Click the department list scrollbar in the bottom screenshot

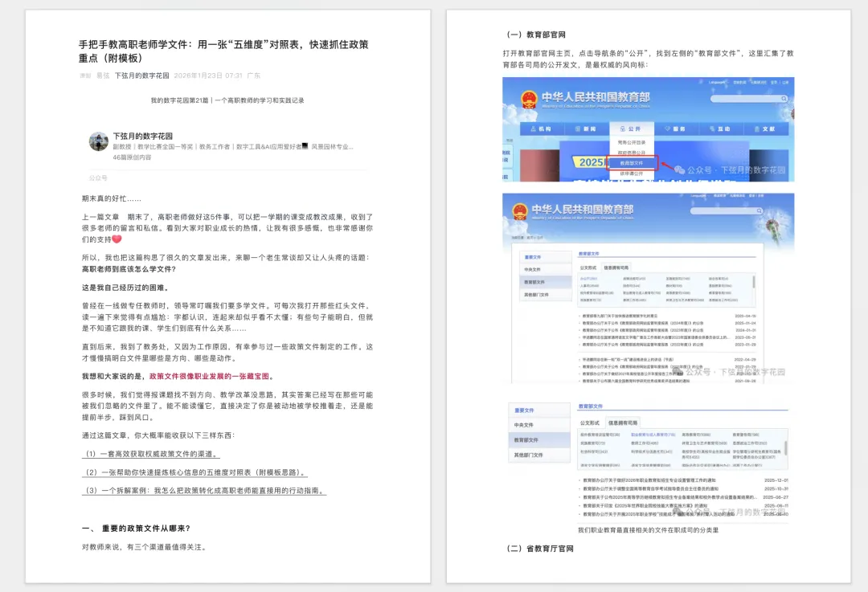[x=785, y=449]
